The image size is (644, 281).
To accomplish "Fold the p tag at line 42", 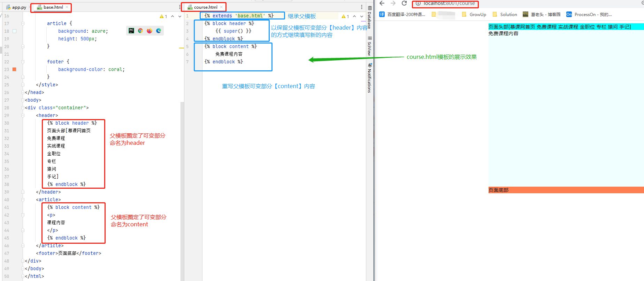I will click(x=23, y=215).
